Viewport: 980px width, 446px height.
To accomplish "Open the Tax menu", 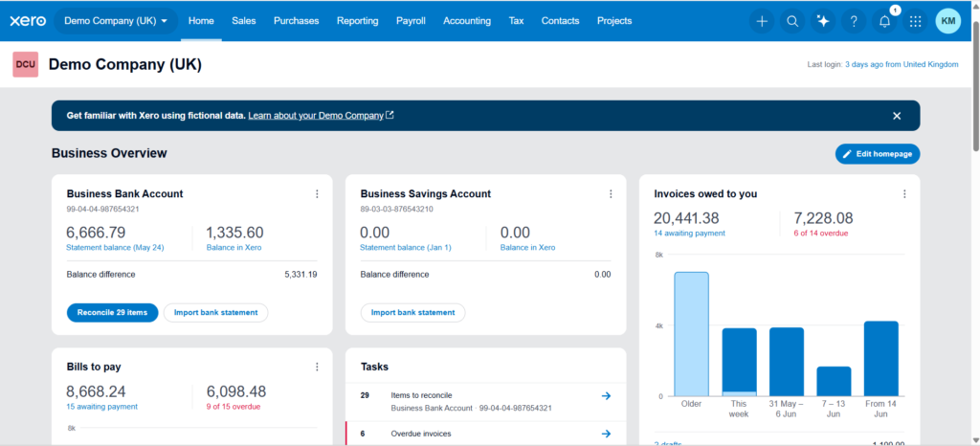I will coord(516,21).
